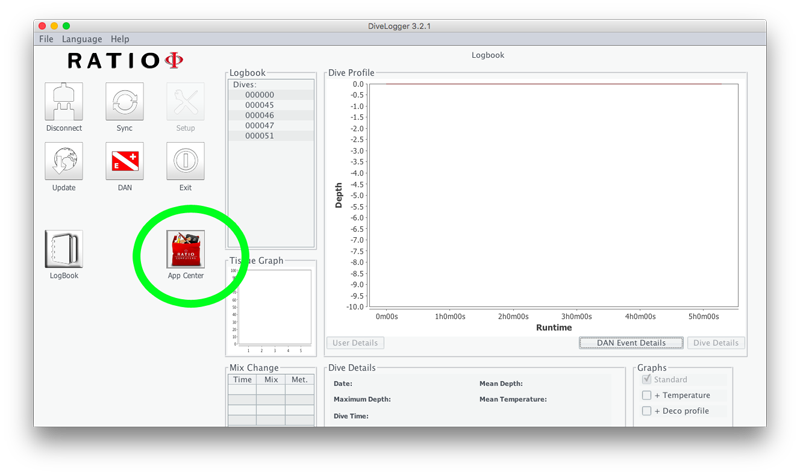The width and height of the screenshot is (800, 475).
Task: Open the Help menu
Action: tap(120, 39)
